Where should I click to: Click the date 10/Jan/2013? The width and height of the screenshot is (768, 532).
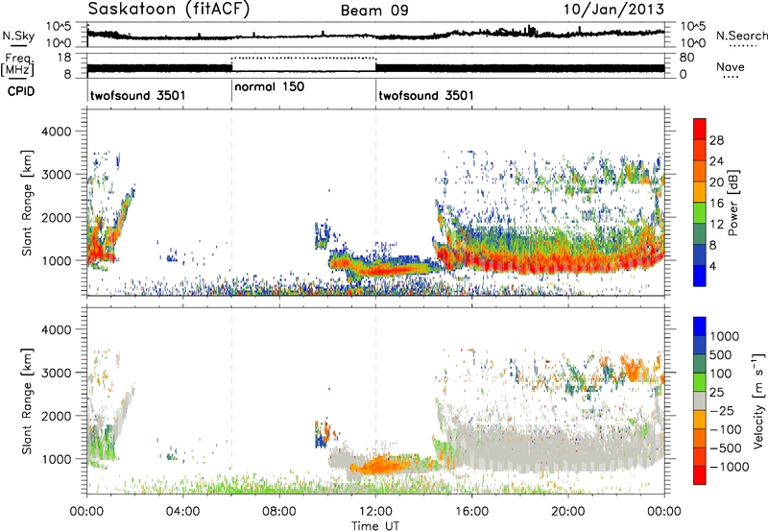coord(613,9)
